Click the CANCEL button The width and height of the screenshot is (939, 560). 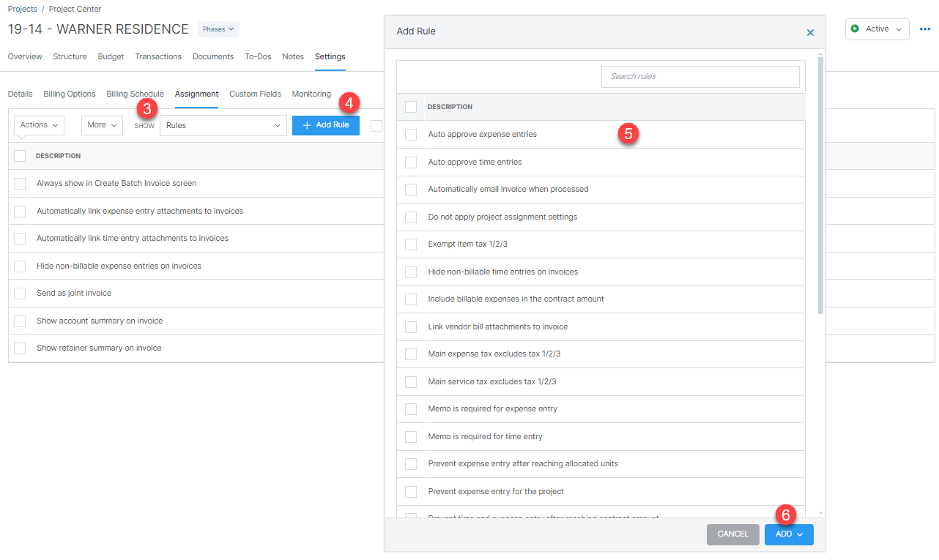pos(732,534)
